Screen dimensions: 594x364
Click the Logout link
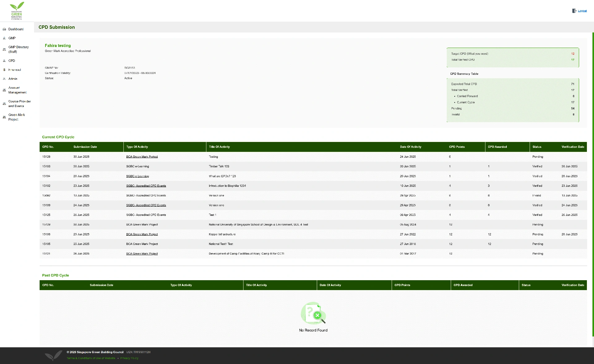[582, 11]
